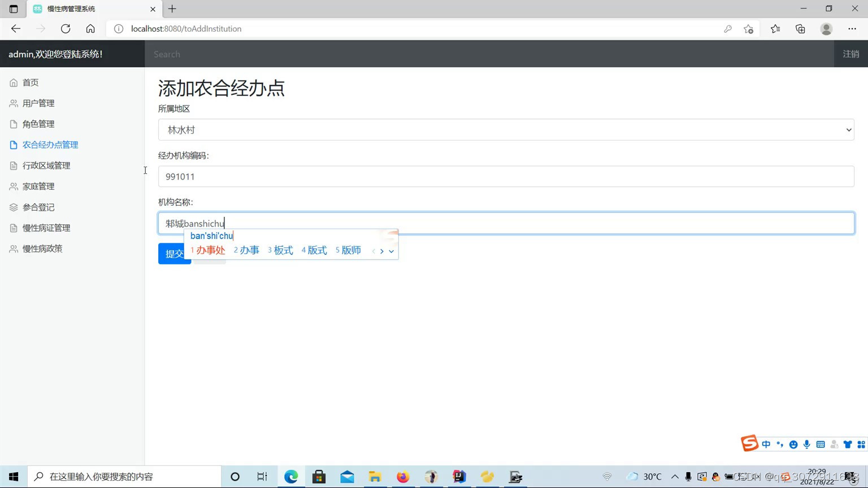Open browser collections
The image size is (868, 488).
pyautogui.click(x=800, y=29)
